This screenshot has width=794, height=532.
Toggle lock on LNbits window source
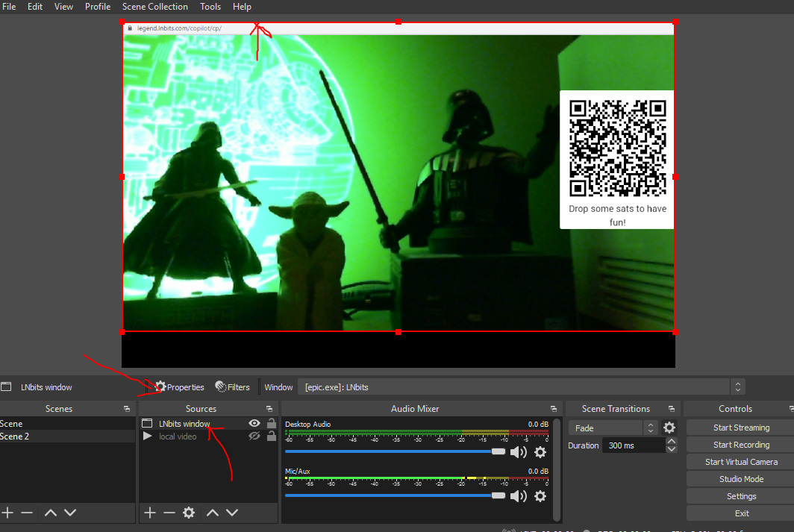click(x=272, y=424)
